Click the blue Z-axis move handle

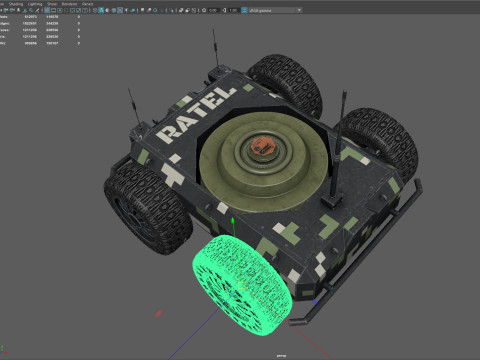315,302
